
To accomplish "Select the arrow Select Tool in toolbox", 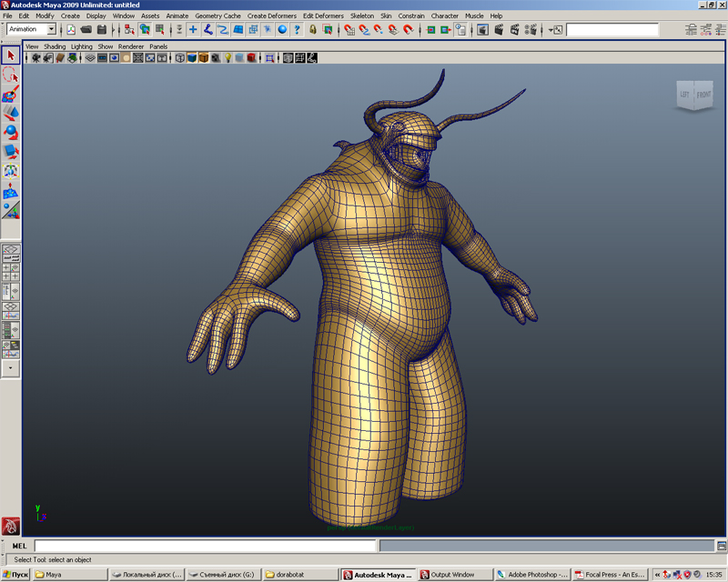I will point(11,56).
